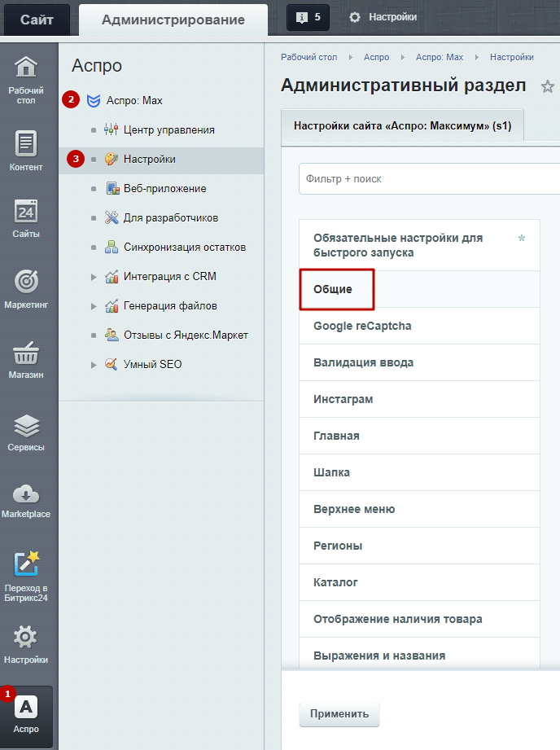Select the Настройки сайта «Аспро: Максимум» tab
The width and height of the screenshot is (560, 750).
(x=403, y=125)
